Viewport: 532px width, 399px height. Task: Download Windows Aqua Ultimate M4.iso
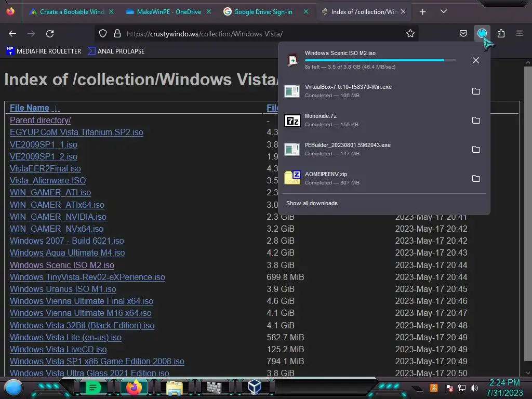pyautogui.click(x=67, y=253)
